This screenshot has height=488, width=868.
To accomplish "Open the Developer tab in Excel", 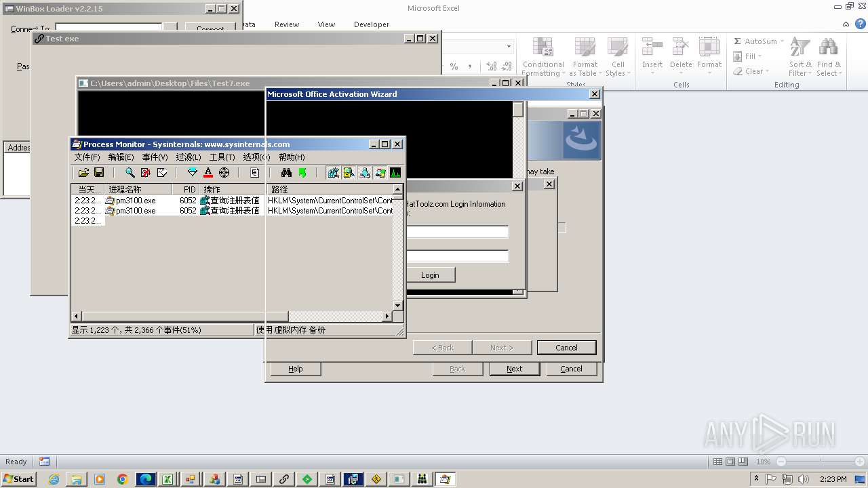I will pyautogui.click(x=372, y=24).
